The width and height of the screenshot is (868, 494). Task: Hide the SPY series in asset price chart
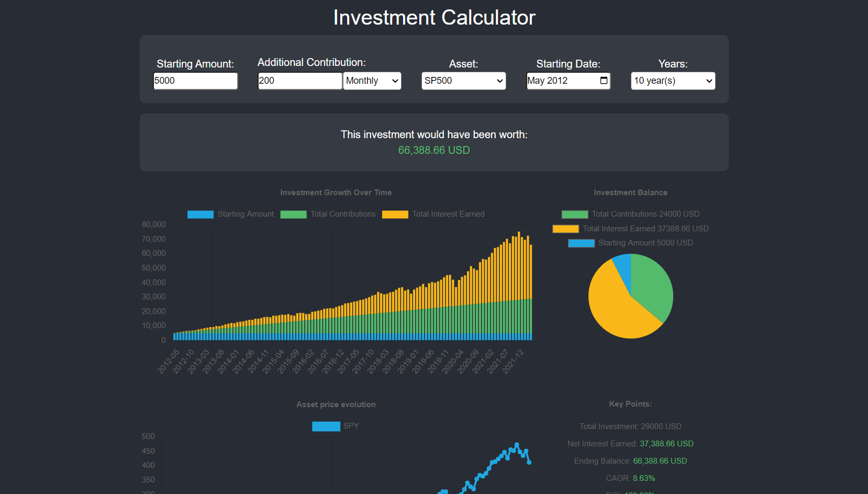(x=335, y=426)
